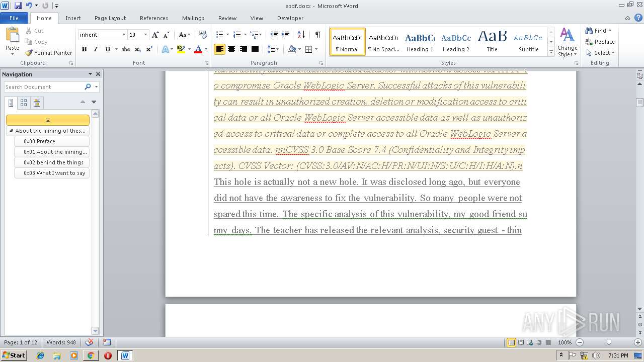The image size is (644, 362).
Task: Open Borders dropdown arrow
Action: click(x=315, y=49)
